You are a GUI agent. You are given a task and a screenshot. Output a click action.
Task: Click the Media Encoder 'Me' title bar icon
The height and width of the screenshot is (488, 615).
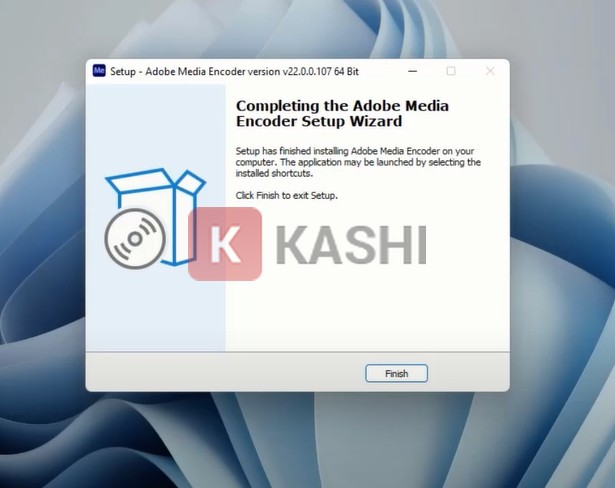[99, 71]
